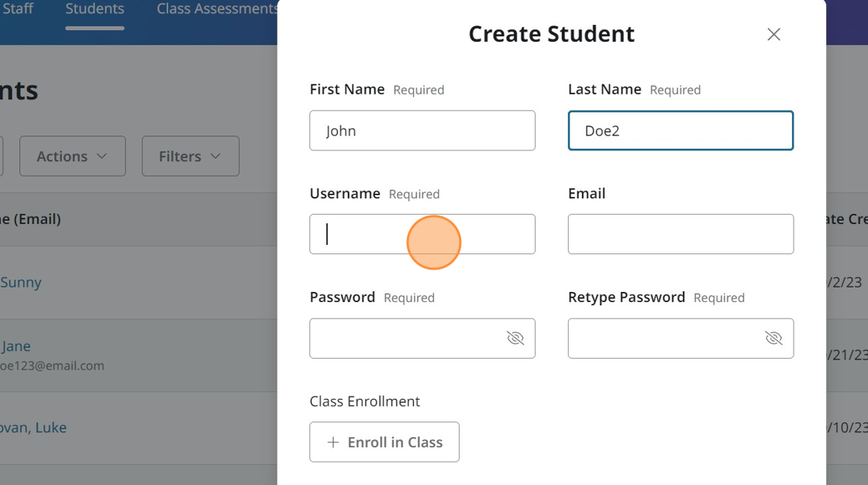The height and width of the screenshot is (485, 868).
Task: Open the record for Jane
Action: [16, 346]
